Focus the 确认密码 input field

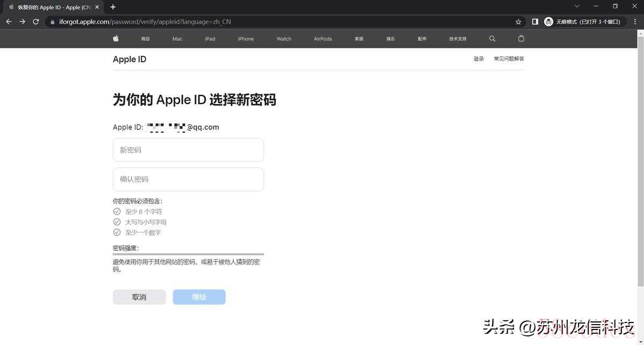tap(188, 179)
